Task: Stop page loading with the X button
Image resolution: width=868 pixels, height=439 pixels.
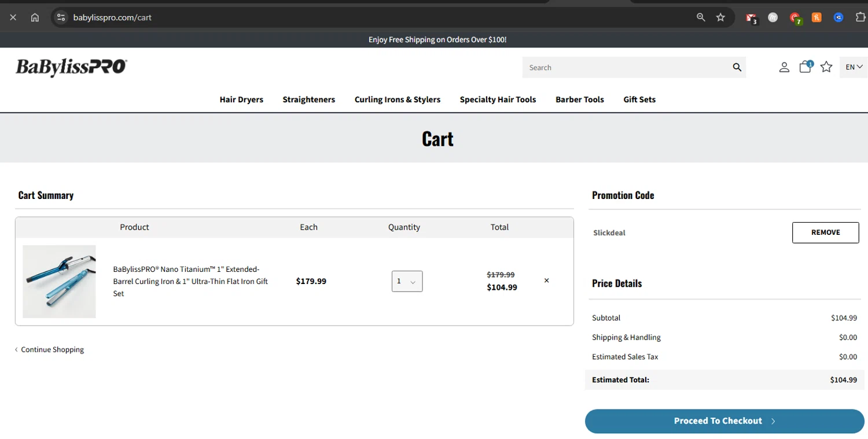Action: tap(13, 17)
